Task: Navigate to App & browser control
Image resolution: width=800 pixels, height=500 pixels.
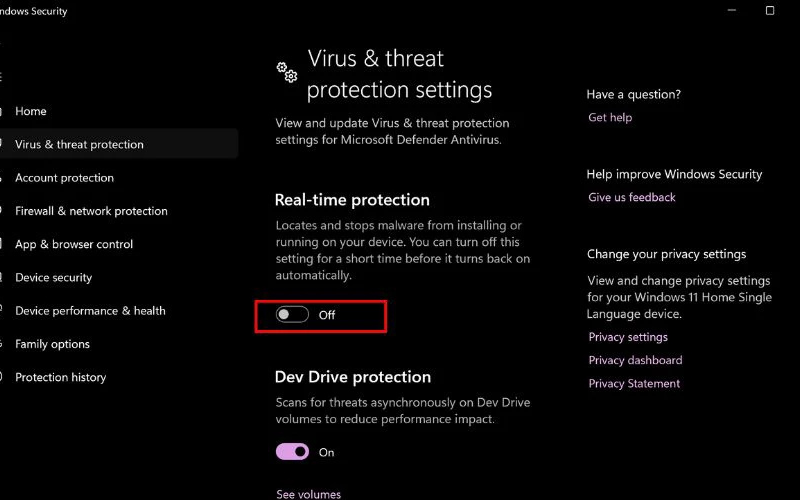Action: [74, 244]
